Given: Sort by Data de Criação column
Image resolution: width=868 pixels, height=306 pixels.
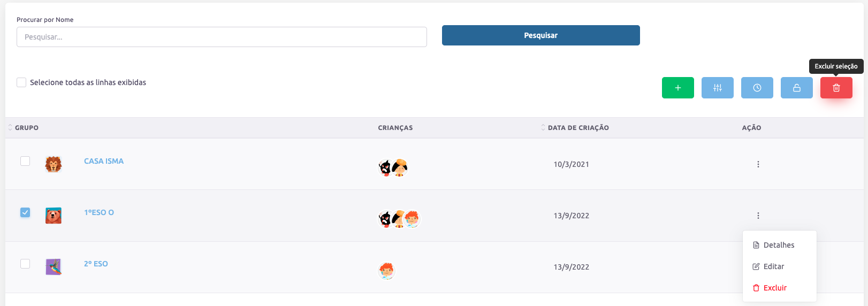Looking at the screenshot, I should [x=577, y=128].
